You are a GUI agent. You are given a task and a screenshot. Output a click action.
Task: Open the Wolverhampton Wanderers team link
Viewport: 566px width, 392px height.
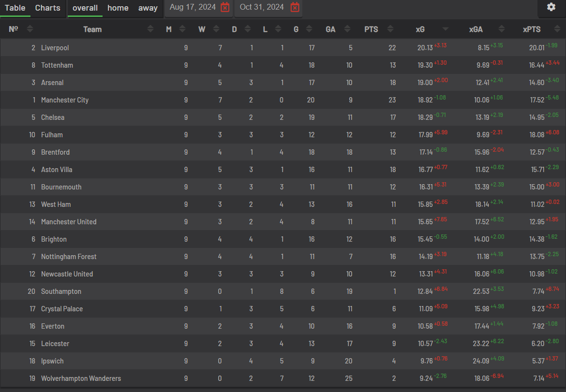tap(81, 378)
